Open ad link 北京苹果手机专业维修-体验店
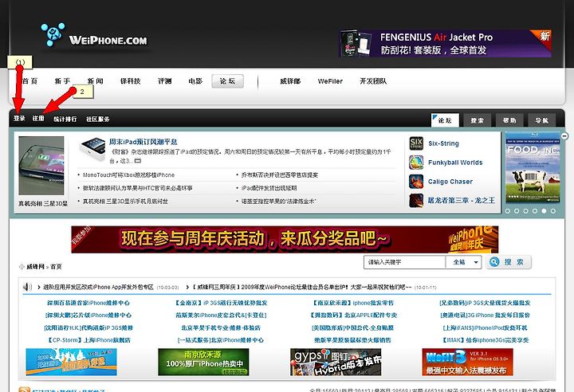The image size is (574, 392). pos(221,328)
